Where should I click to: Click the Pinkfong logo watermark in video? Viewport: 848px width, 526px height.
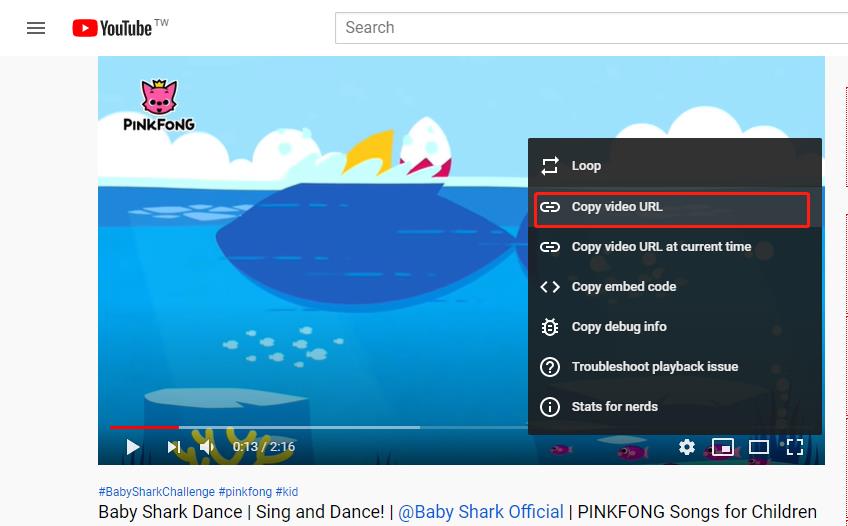pyautogui.click(x=159, y=105)
